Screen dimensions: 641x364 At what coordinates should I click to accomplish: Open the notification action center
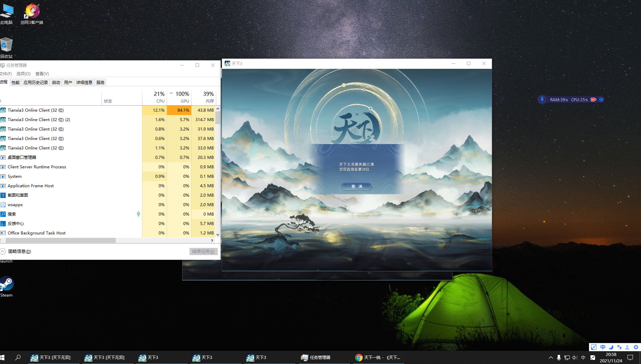point(630,358)
